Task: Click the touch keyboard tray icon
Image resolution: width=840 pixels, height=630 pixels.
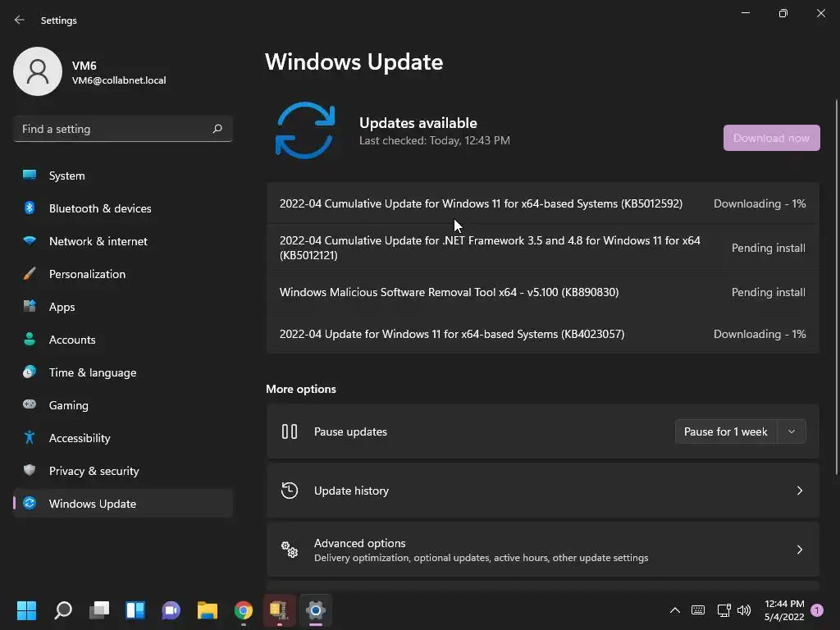Action: pos(698,610)
